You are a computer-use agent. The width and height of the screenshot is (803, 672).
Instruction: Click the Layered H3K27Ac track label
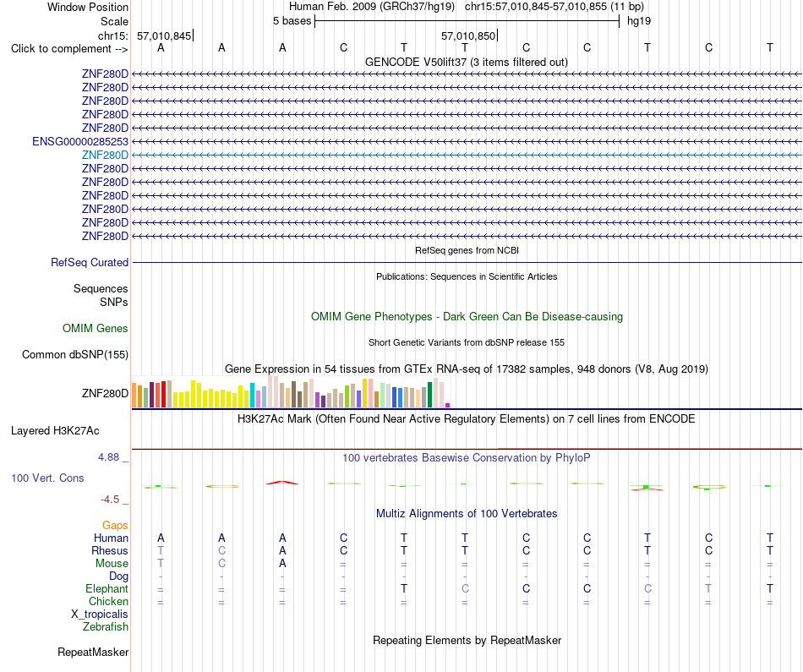pyautogui.click(x=55, y=431)
